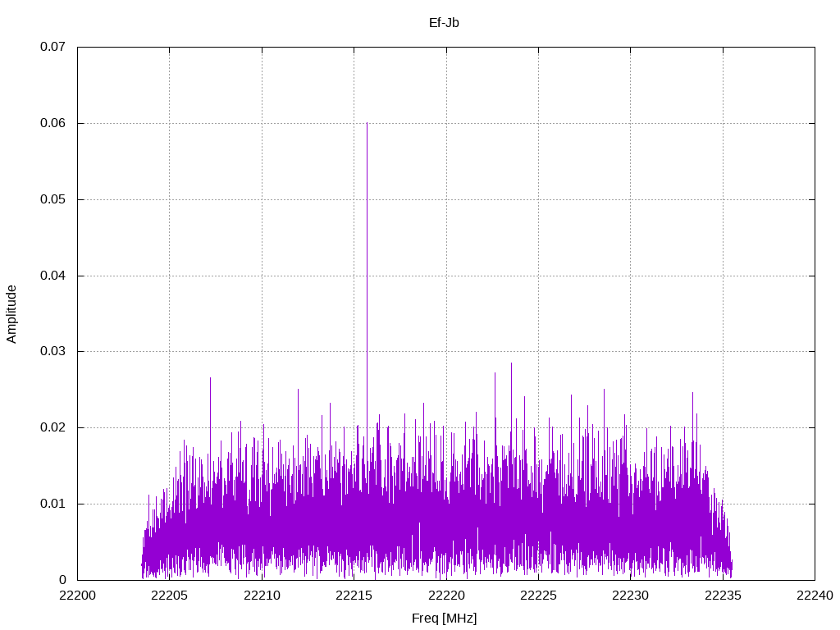Click the 22210 x-axis tick label
The height and width of the screenshot is (630, 840).
coord(262,596)
